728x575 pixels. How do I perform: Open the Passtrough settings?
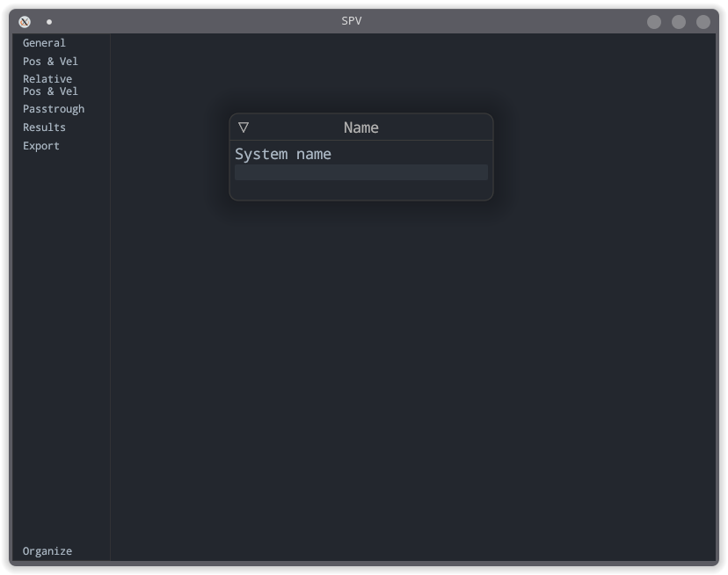54,108
